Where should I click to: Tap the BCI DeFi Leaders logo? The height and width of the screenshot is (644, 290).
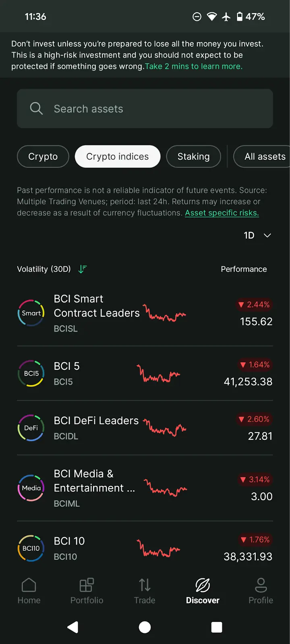(x=31, y=428)
